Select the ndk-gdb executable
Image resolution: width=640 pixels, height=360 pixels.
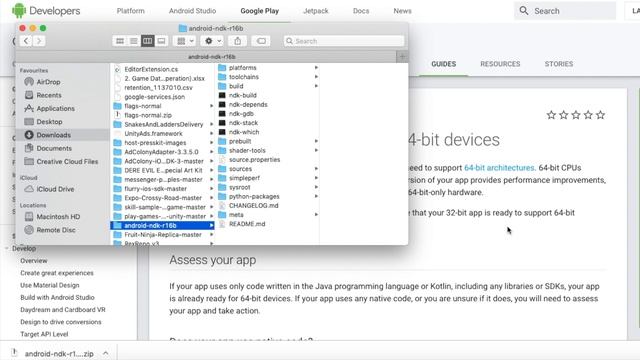(x=241, y=113)
